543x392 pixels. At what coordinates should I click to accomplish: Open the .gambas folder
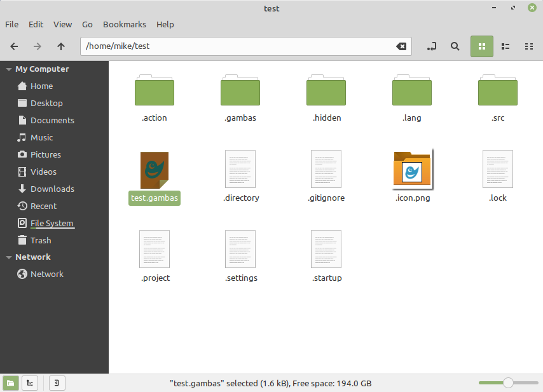coord(240,91)
